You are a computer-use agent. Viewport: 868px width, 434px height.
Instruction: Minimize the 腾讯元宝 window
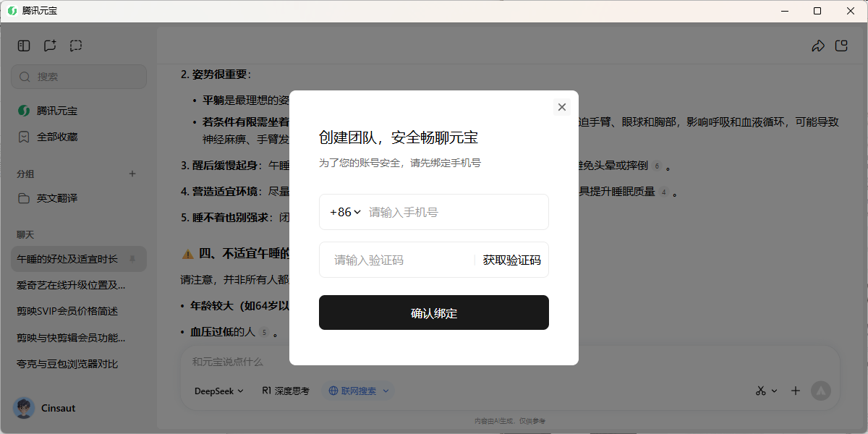[784, 11]
